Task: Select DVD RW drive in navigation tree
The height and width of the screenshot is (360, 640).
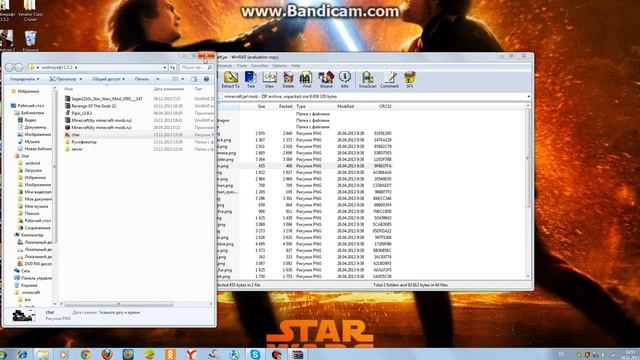Action: coord(35,264)
